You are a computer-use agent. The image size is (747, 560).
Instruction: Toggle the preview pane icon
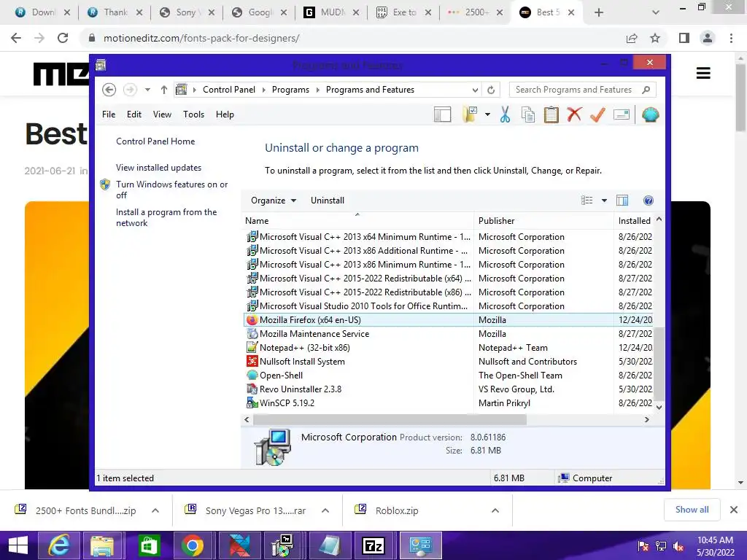(x=622, y=201)
